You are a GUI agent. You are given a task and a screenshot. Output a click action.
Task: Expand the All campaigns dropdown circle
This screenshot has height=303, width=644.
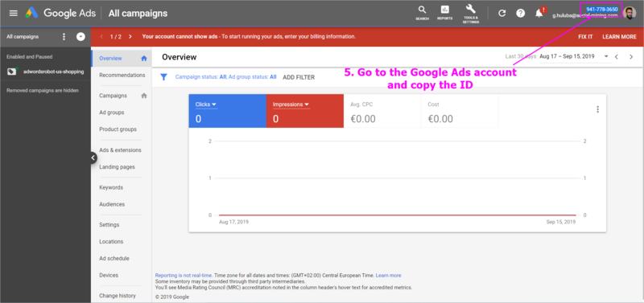(80, 37)
